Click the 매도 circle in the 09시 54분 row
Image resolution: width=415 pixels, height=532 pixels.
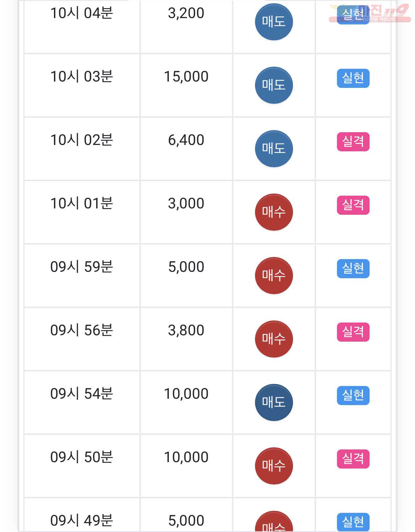tap(274, 403)
